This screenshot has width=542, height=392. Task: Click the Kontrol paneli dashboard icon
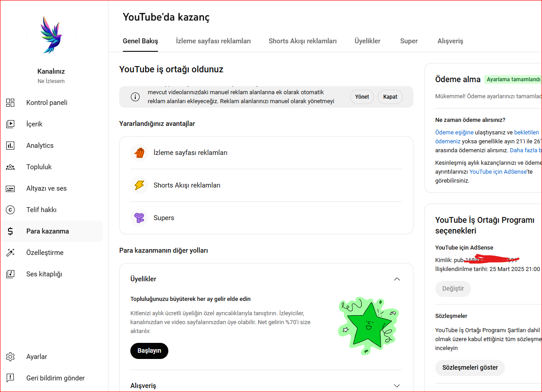click(x=10, y=103)
